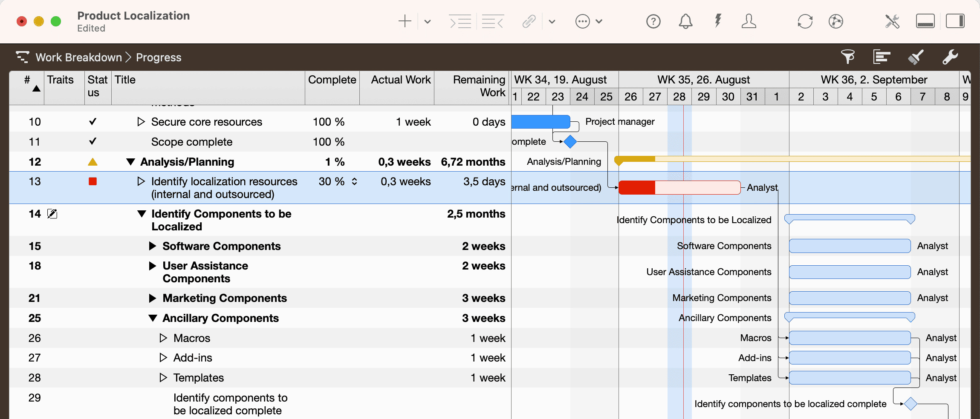Screen dimensions: 980x419
Task: Click the Scope complete milestone diamond
Action: [570, 142]
